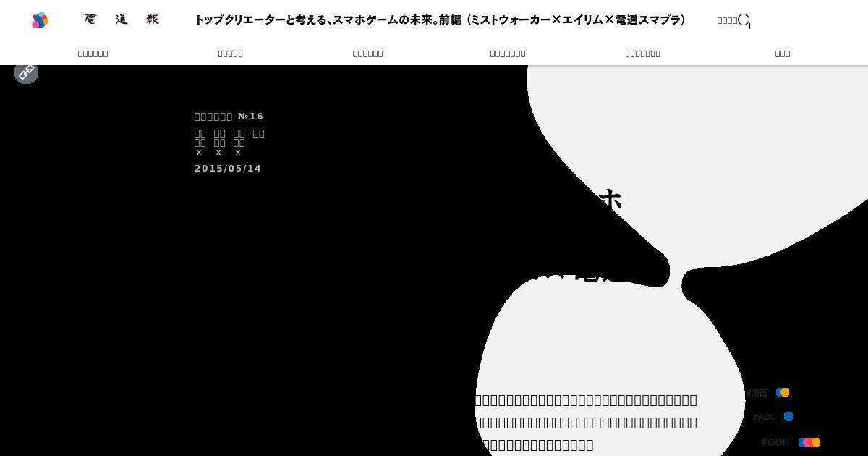Screen dimensions: 868x456
Task: Open the series link labeled №16
Action: click(229, 117)
